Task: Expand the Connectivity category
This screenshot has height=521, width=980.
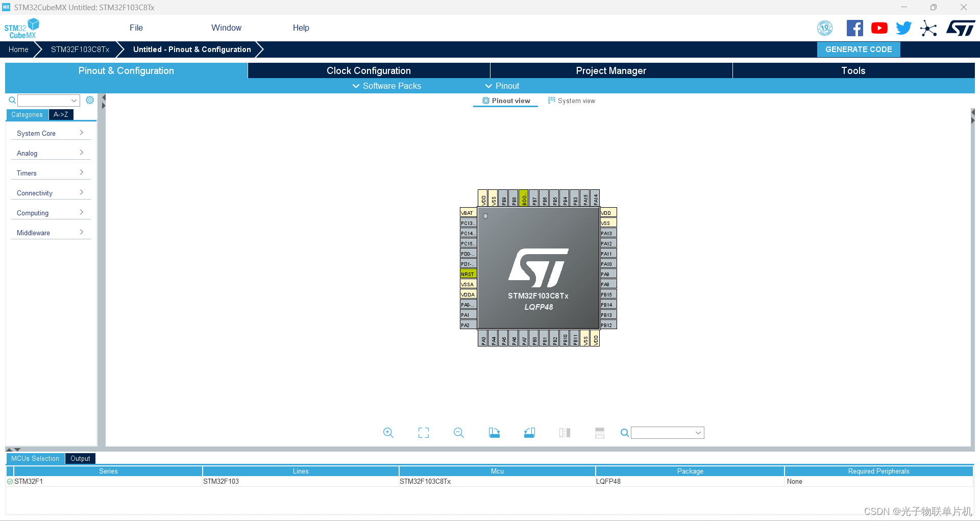Action: click(x=50, y=193)
